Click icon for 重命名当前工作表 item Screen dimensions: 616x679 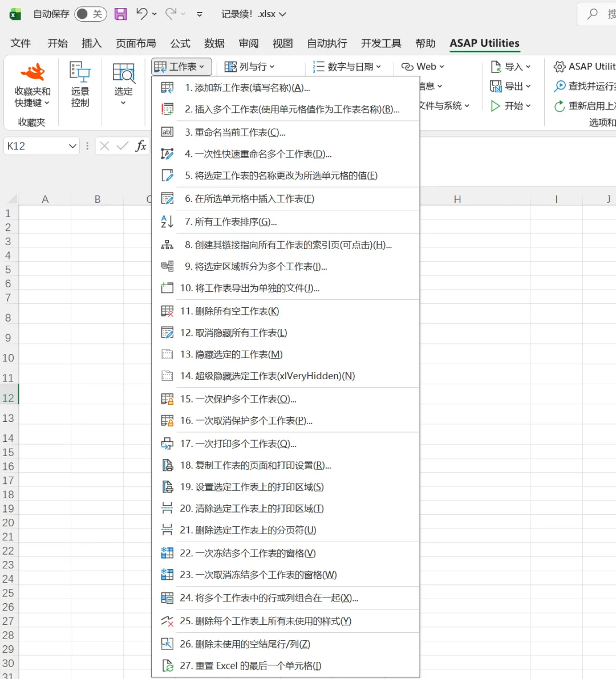(x=167, y=132)
